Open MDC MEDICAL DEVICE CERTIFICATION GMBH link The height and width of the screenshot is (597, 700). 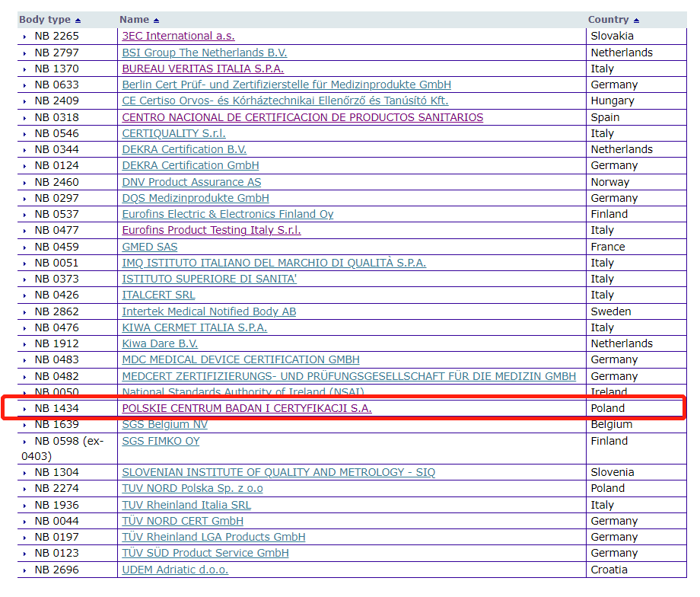click(240, 359)
